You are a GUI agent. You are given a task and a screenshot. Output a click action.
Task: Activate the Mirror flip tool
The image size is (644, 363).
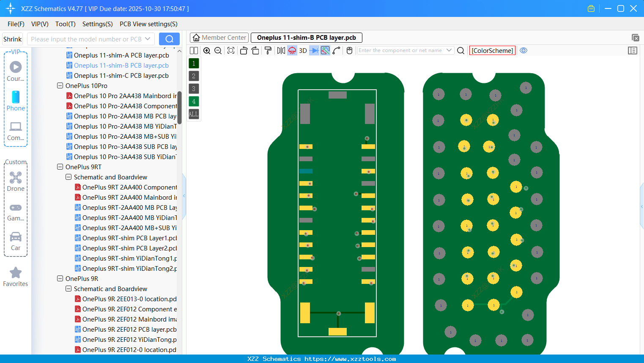(x=280, y=50)
